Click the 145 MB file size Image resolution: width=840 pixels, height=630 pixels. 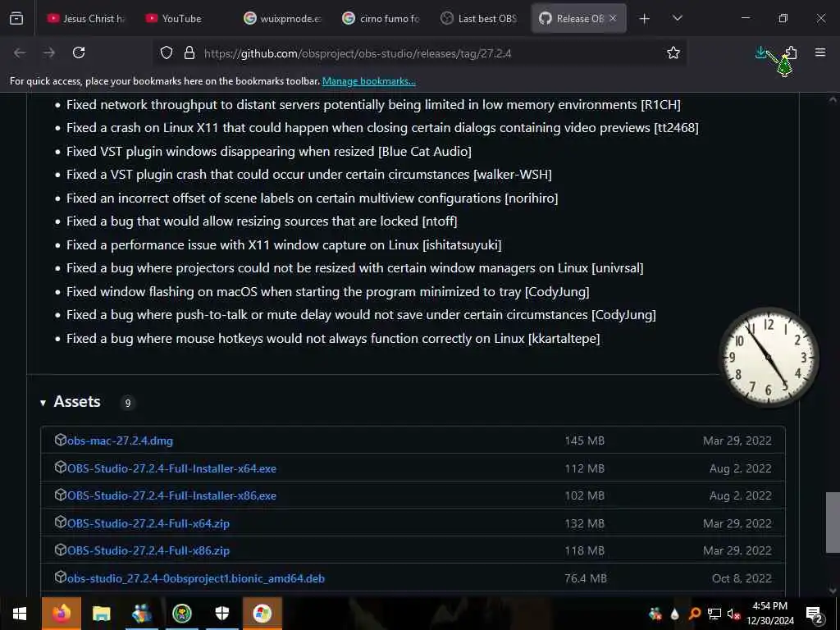584,441
